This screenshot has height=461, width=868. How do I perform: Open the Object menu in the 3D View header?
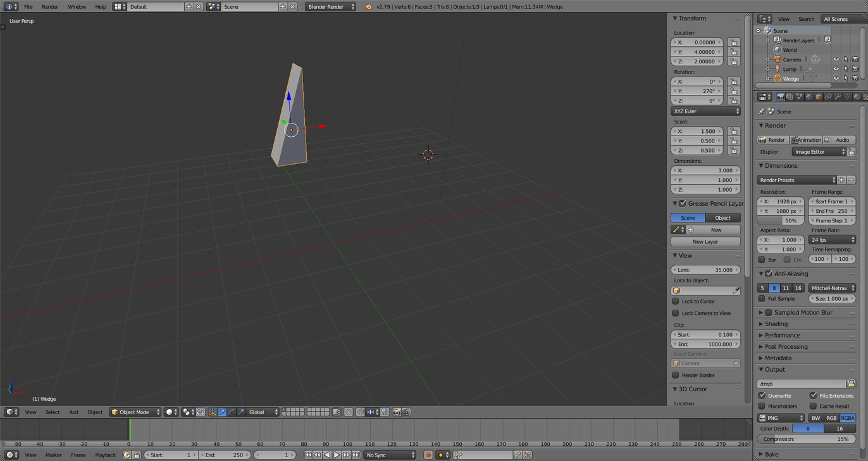coord(95,412)
